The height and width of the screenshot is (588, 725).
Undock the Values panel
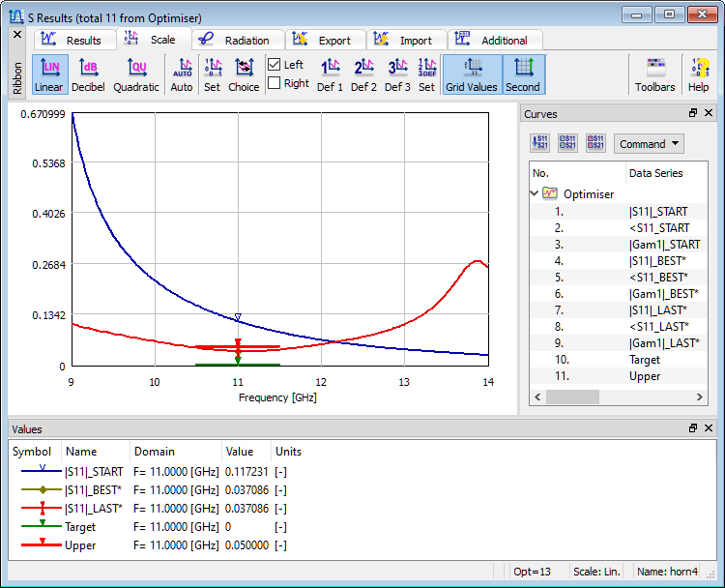(693, 427)
